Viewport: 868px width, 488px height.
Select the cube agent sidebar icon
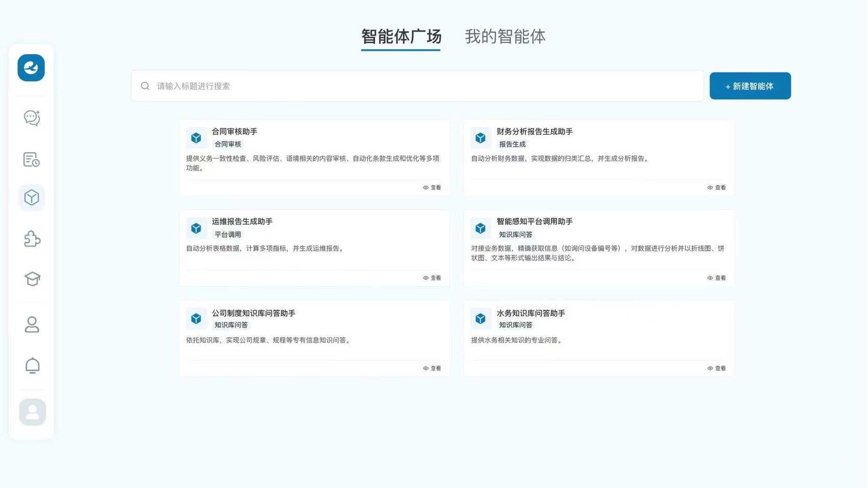[x=32, y=198]
